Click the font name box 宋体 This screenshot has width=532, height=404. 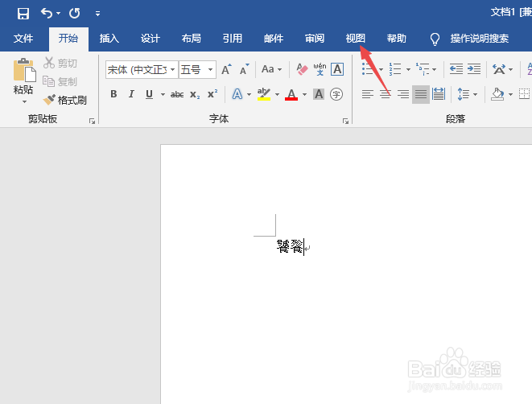click(137, 70)
